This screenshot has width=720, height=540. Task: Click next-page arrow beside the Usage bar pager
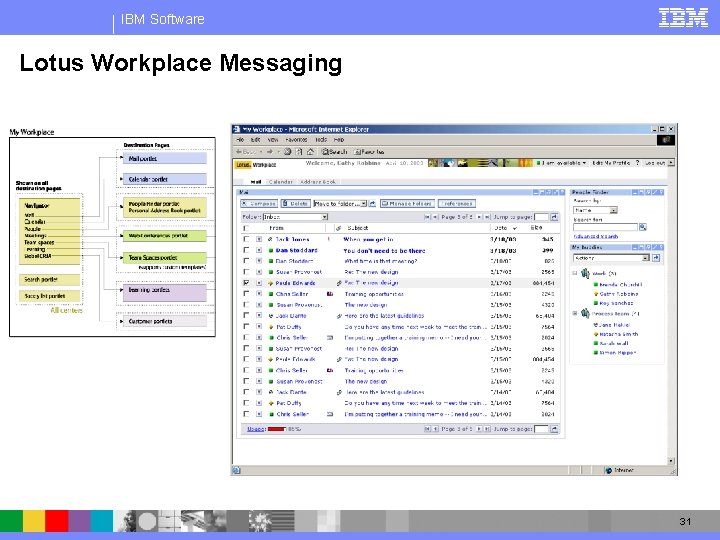click(x=479, y=429)
